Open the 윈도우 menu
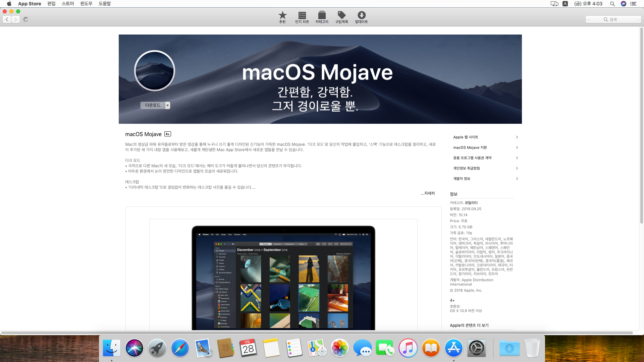Screen dimensions: 644x362 86,4
